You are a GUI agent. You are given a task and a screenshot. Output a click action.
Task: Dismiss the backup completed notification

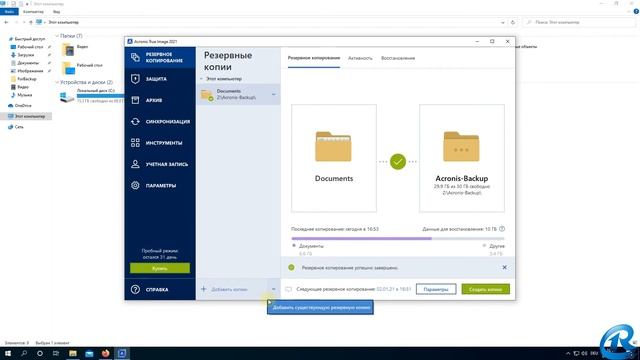[504, 267]
